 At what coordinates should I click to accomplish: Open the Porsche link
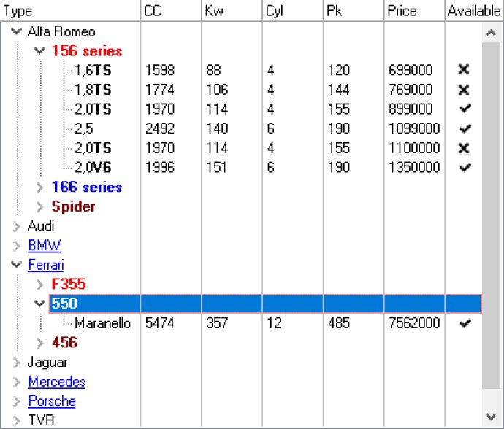pos(52,401)
